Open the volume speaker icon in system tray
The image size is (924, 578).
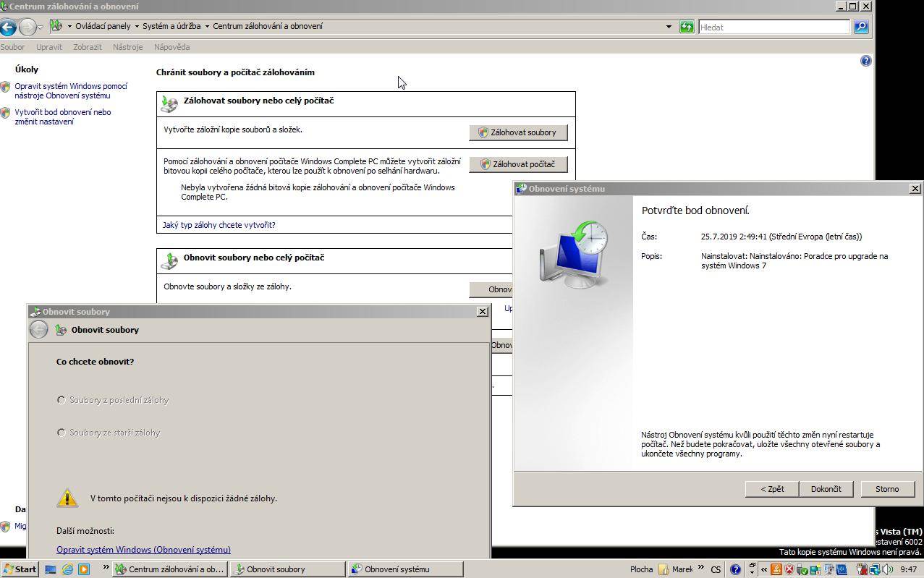[887, 569]
